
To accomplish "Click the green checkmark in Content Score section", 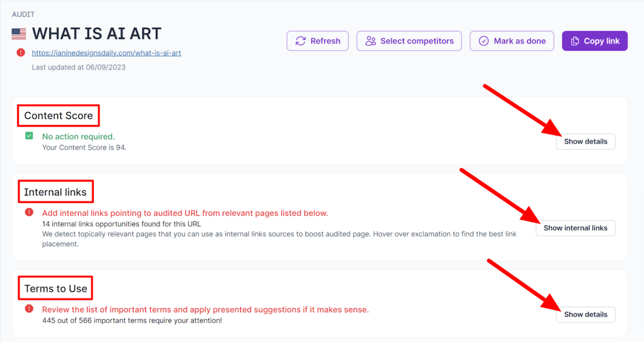I will pyautogui.click(x=29, y=135).
